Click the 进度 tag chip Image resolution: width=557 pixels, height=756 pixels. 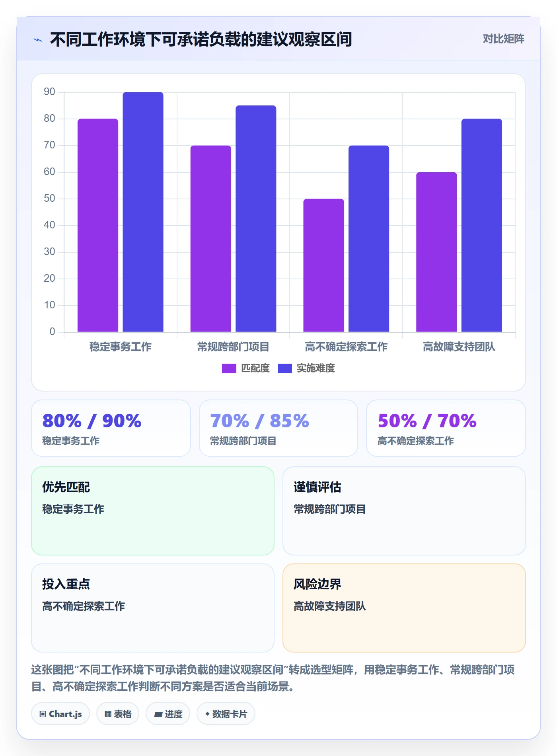tap(168, 714)
